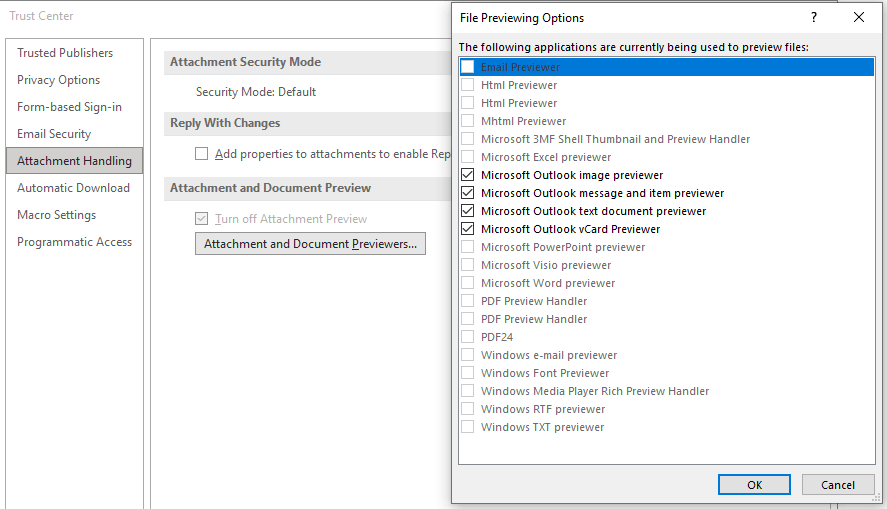Disable Microsoft Outlook message and item previewer
This screenshot has width=887, height=509.
(x=467, y=193)
